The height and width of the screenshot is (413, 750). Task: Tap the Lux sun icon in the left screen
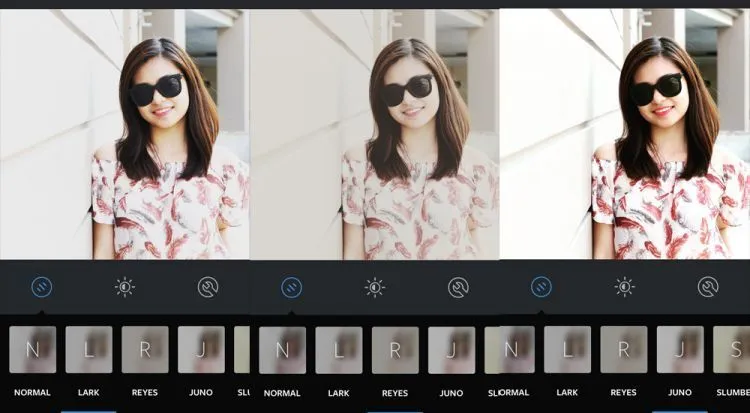click(x=125, y=287)
